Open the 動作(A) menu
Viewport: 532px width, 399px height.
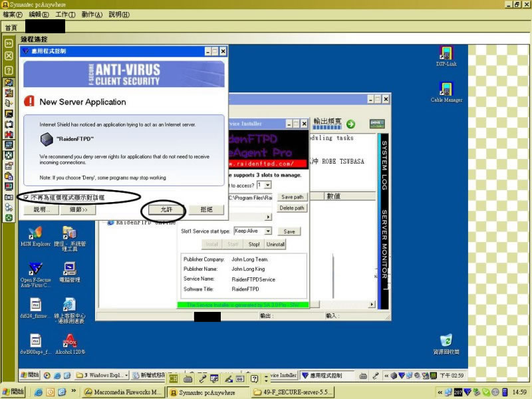click(x=92, y=15)
